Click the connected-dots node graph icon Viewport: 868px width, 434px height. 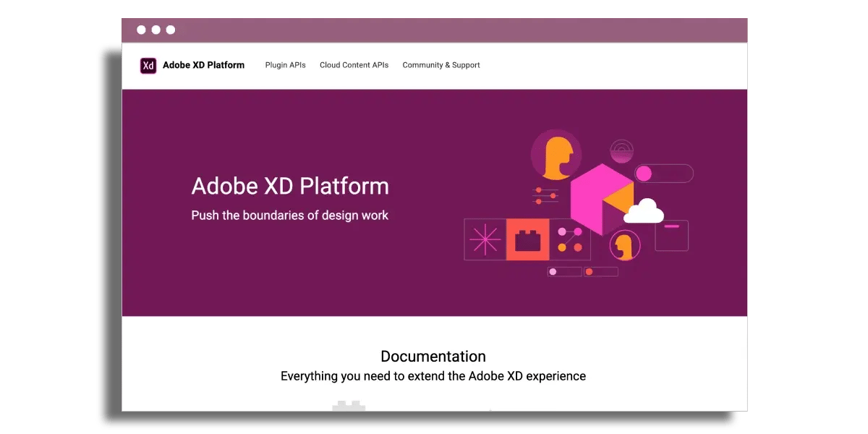click(x=569, y=239)
